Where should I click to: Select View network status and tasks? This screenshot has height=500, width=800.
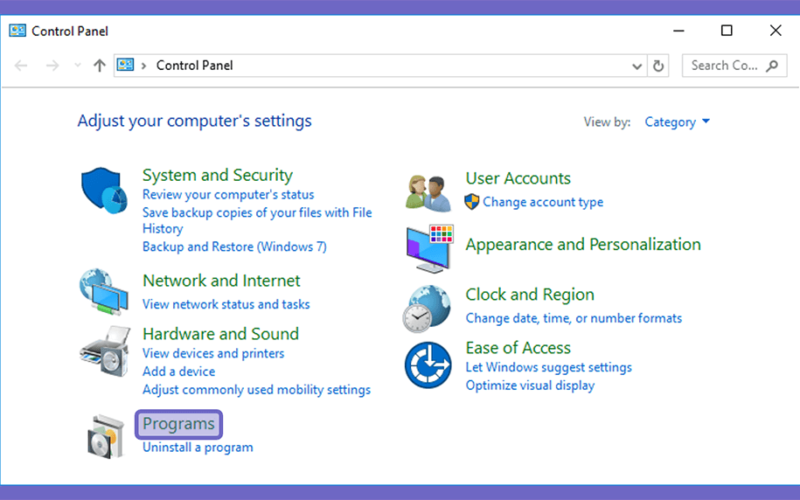click(226, 305)
